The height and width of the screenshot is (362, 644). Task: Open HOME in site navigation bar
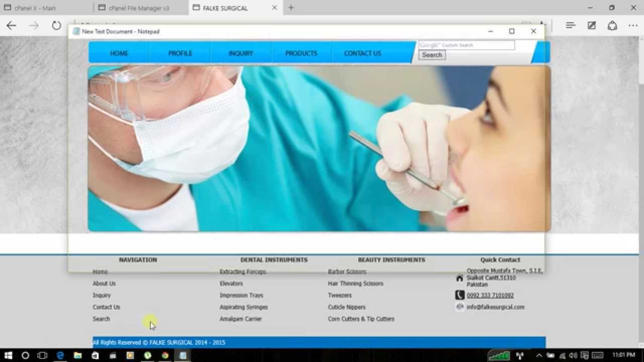[x=119, y=53]
